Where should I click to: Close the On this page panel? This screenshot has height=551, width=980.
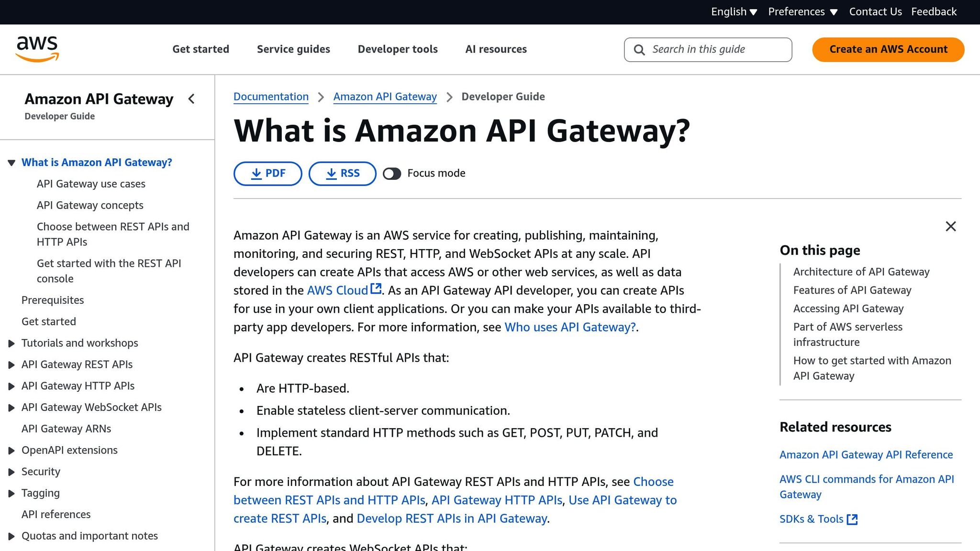pos(950,226)
